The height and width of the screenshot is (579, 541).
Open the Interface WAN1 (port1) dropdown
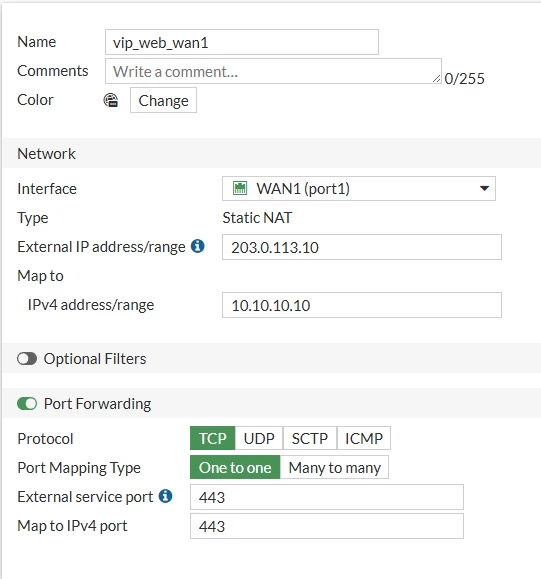[359, 188]
